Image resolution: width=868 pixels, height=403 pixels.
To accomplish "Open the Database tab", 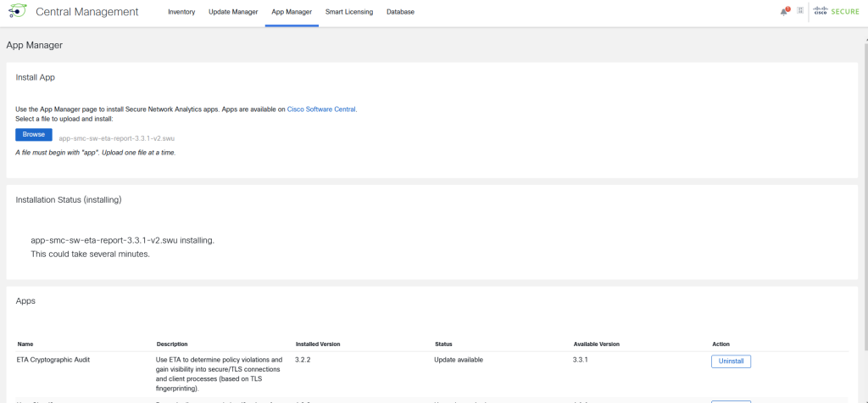I will coord(400,12).
